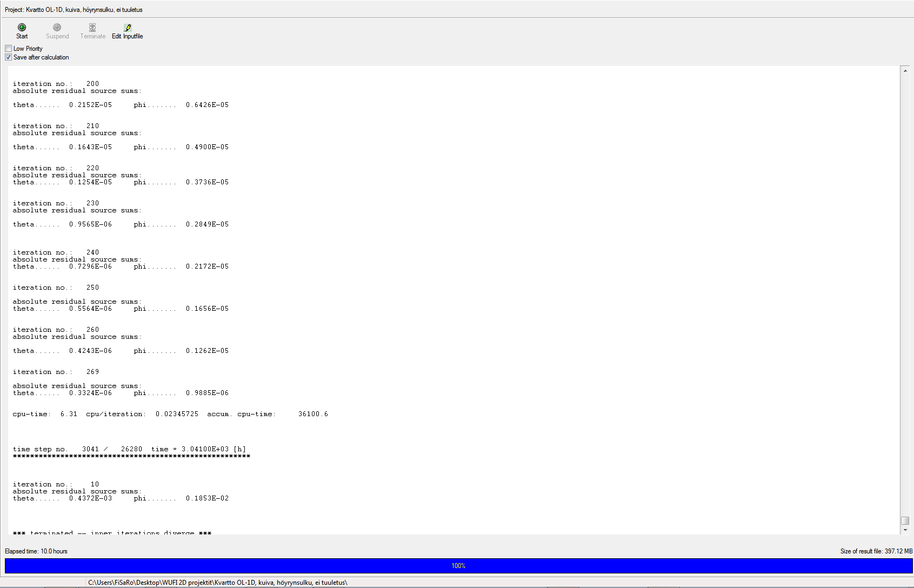Open Edit Inputfile from the toolbar
Image resolution: width=914 pixels, height=588 pixels.
[128, 31]
